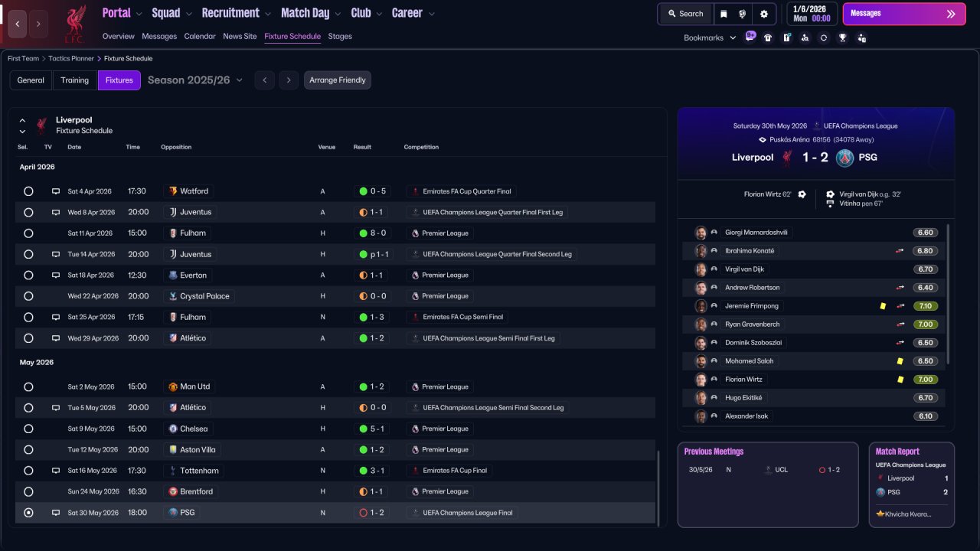Click the Competition column header

point(421,147)
